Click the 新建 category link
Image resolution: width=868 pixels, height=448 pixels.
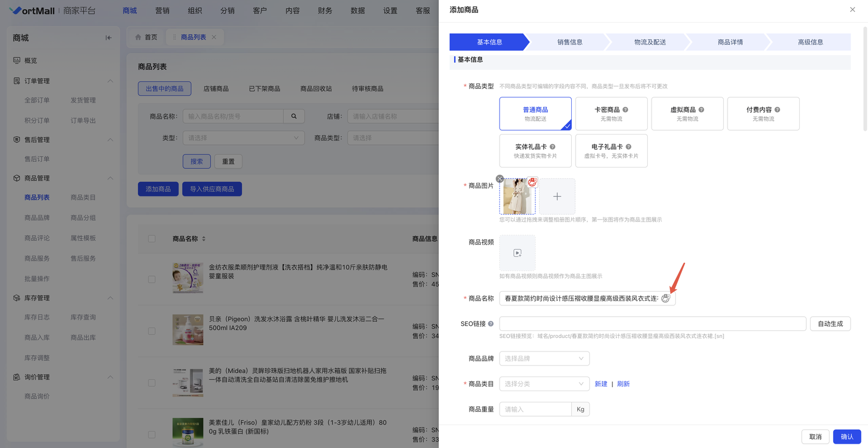[x=601, y=384]
